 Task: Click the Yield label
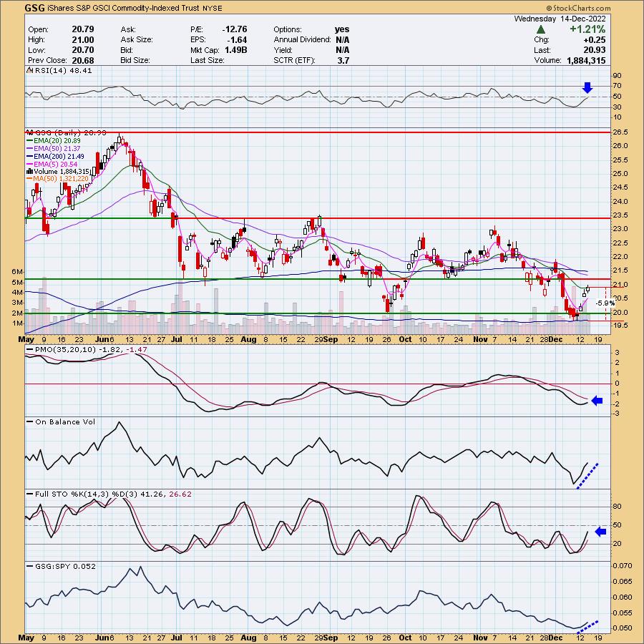click(x=283, y=50)
